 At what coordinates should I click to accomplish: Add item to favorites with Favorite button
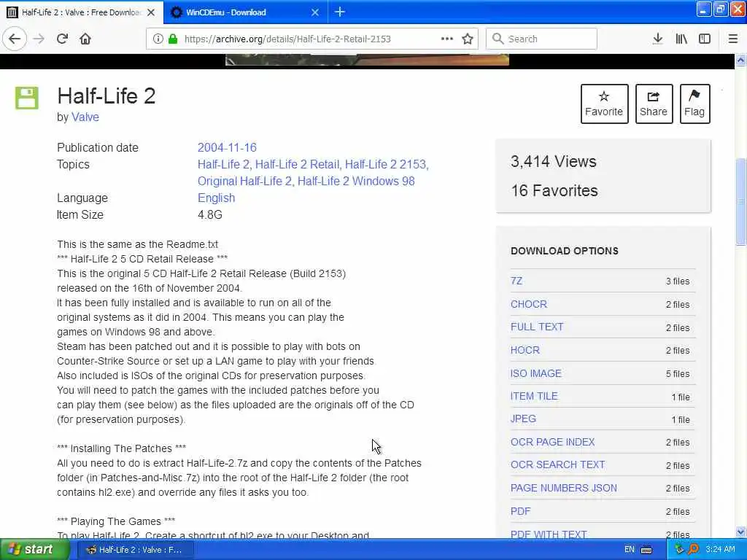[604, 104]
